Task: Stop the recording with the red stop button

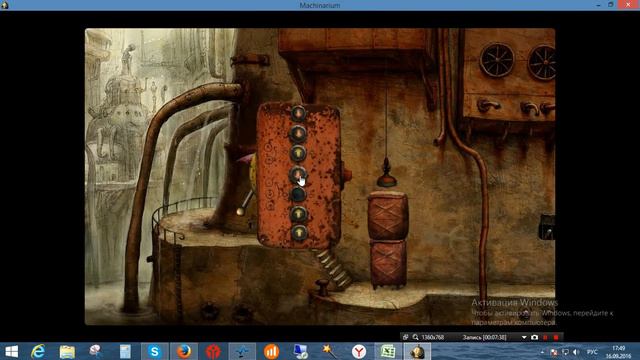Action: (556, 338)
